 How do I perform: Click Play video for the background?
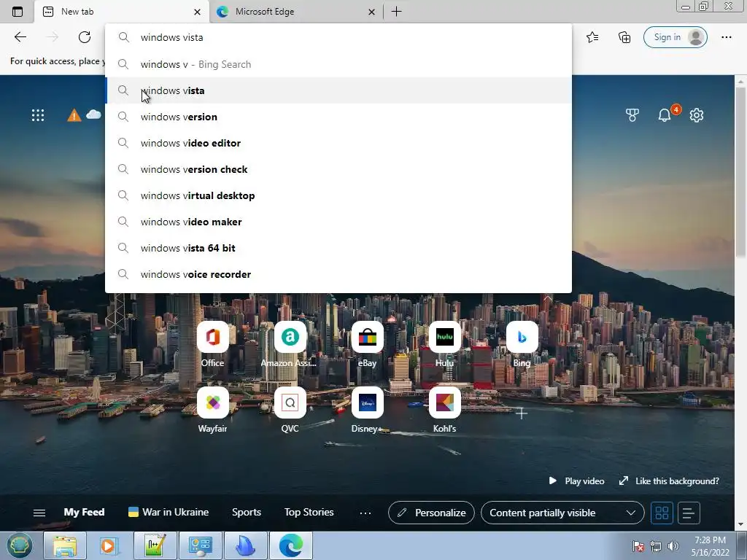[576, 481]
